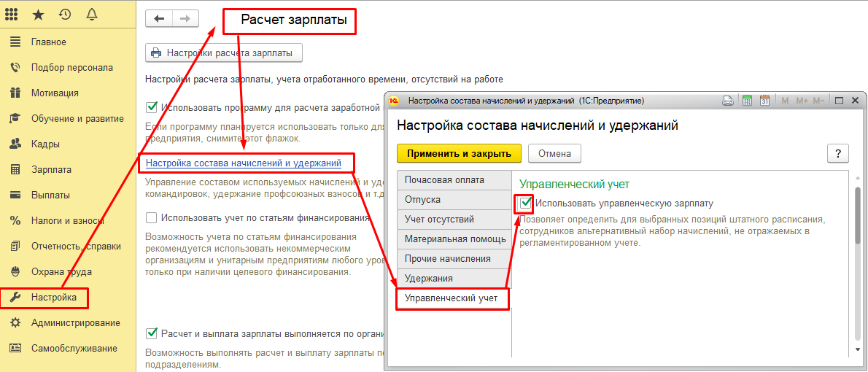This screenshot has height=372, width=868.
Task: Click the 'Отмена' button
Action: tap(554, 153)
